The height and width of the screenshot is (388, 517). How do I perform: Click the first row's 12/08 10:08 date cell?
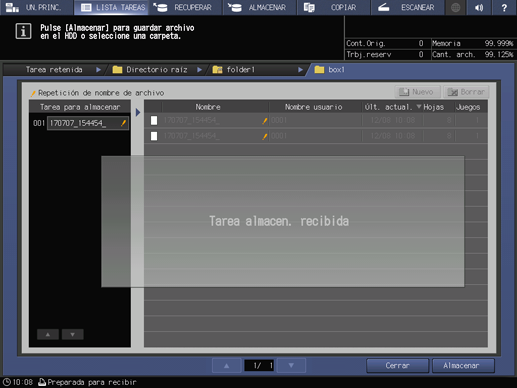coord(393,120)
